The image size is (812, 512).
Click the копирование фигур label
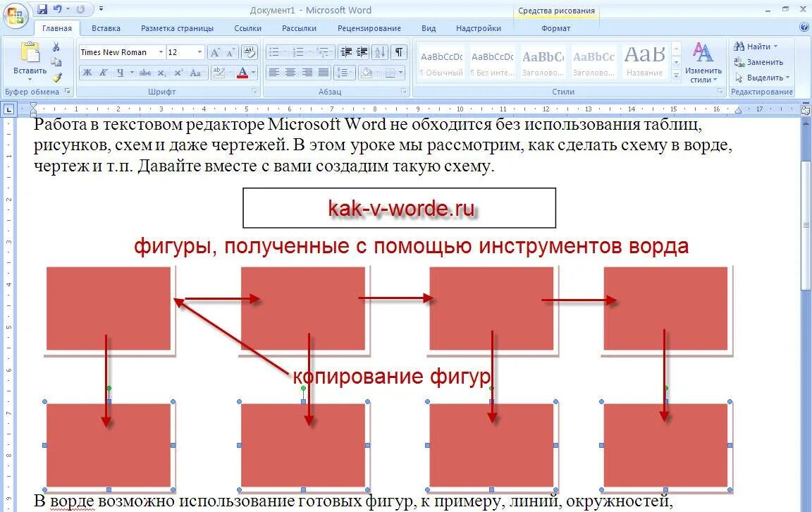[x=391, y=377]
